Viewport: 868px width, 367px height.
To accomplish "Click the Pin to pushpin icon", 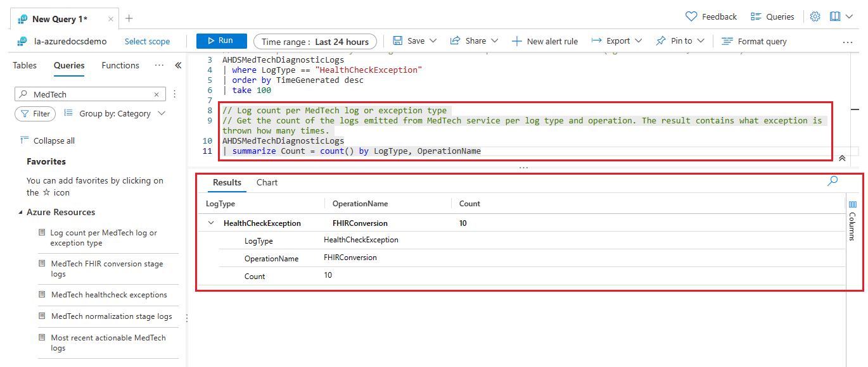I will point(661,41).
